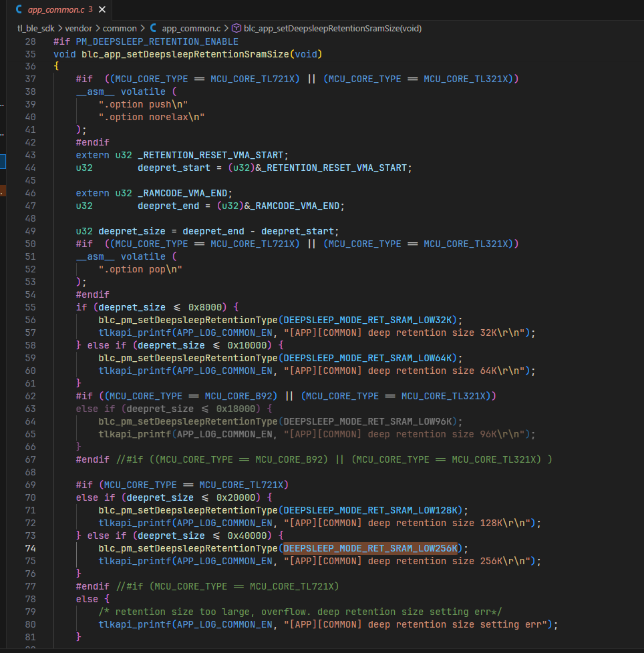Select line number 28 in the gutter

[31, 41]
